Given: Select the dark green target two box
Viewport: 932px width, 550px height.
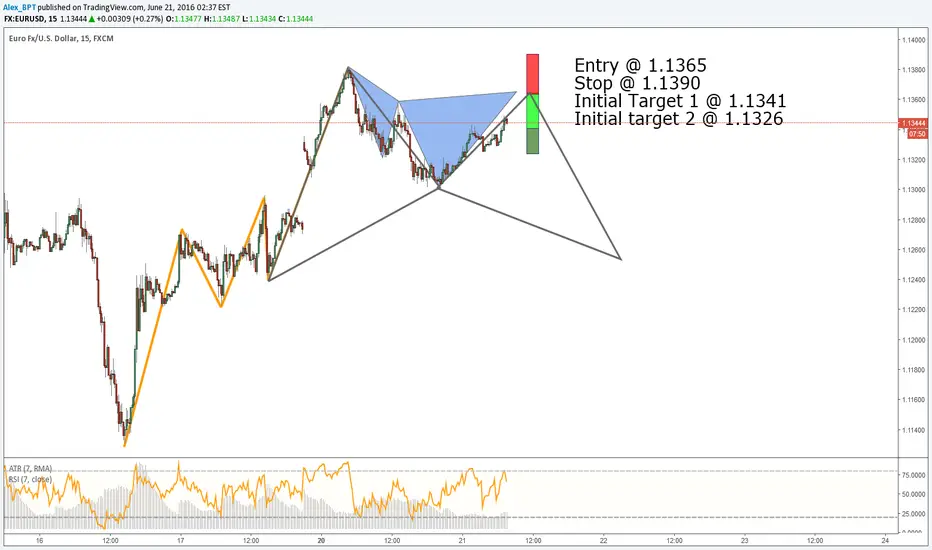Looking at the screenshot, I should (x=533, y=141).
